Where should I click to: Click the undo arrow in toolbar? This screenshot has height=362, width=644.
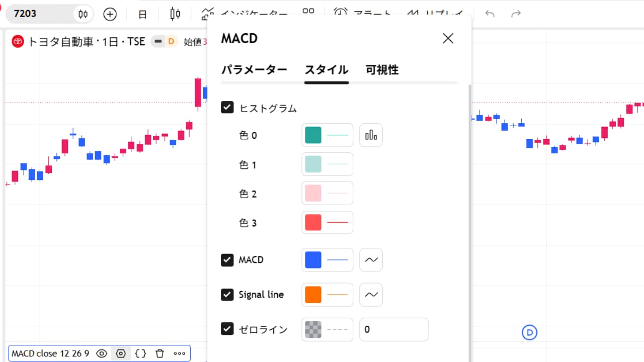pyautogui.click(x=490, y=14)
